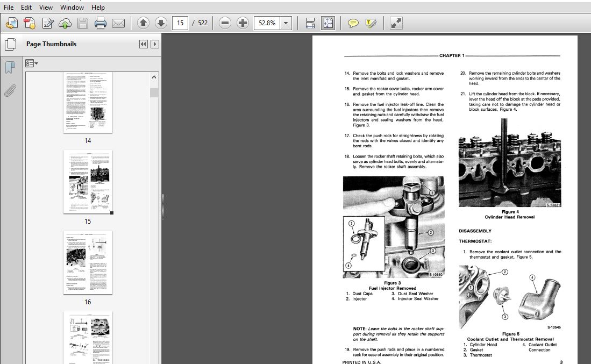Click the '/ 522' total pages text

coord(200,23)
